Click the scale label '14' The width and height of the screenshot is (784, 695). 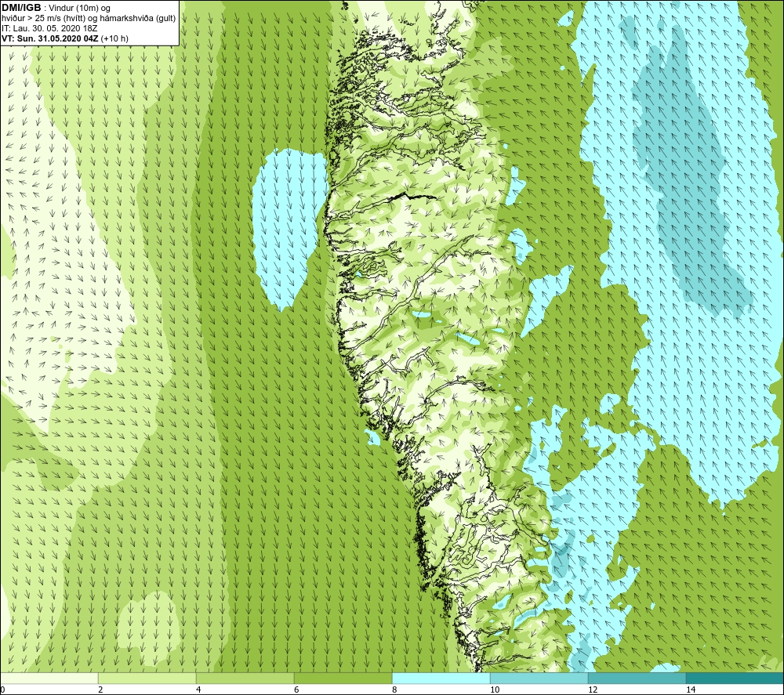pyautogui.click(x=691, y=690)
